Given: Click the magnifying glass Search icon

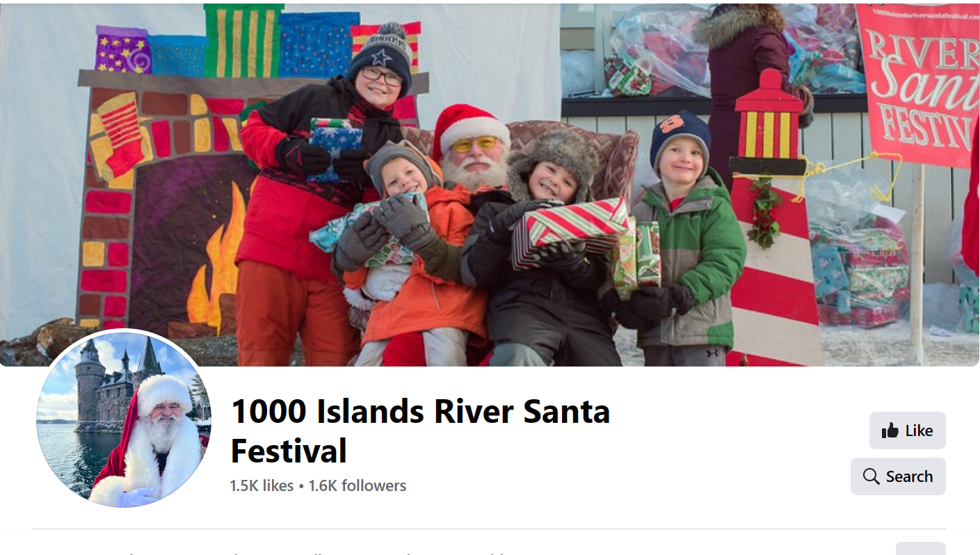Looking at the screenshot, I should coord(871,476).
